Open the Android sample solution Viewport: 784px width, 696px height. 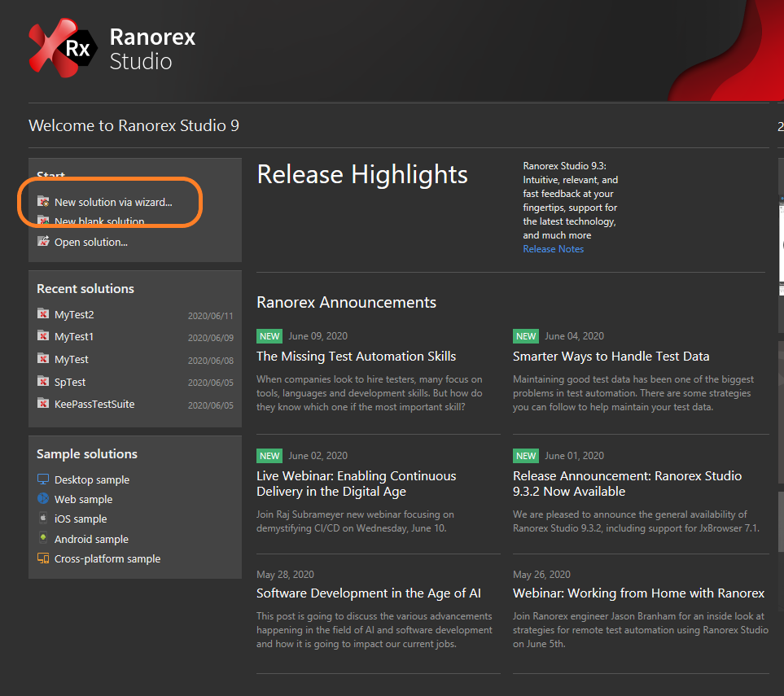(x=91, y=539)
